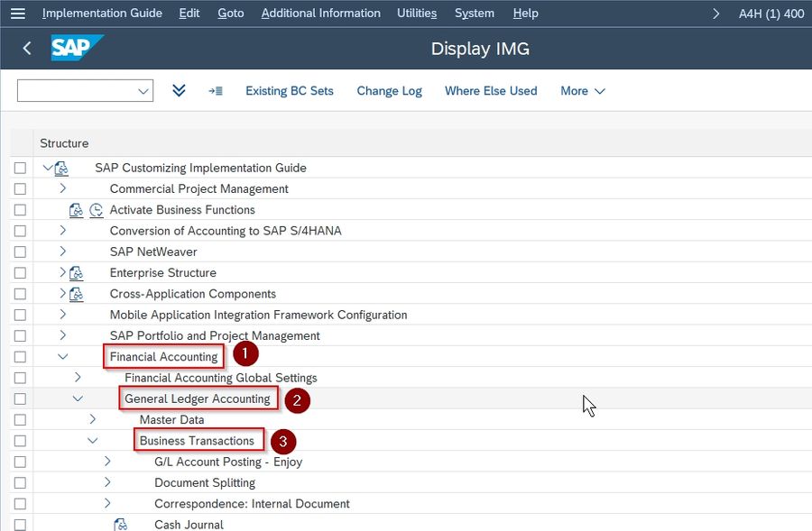812x531 pixels.
Task: Click the SAP logo
Action: point(78,48)
